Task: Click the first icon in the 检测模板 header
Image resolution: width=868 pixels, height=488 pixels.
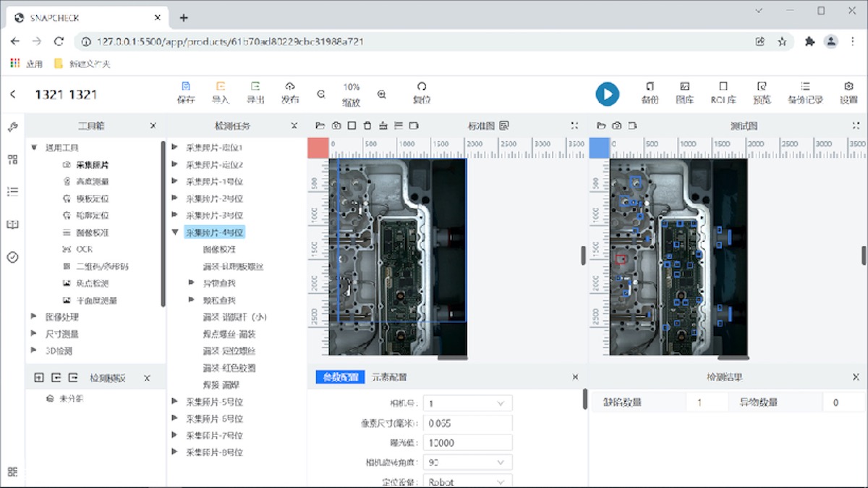Action: (39, 378)
